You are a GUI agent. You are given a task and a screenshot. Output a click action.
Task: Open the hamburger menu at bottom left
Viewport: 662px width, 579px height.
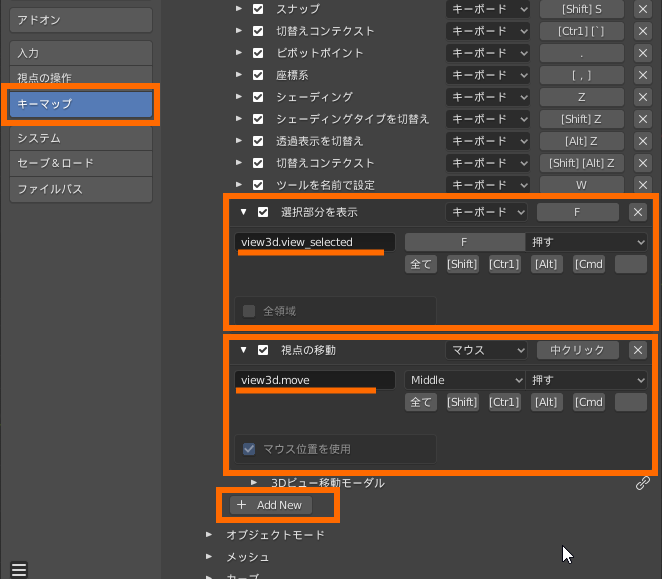pyautogui.click(x=19, y=569)
